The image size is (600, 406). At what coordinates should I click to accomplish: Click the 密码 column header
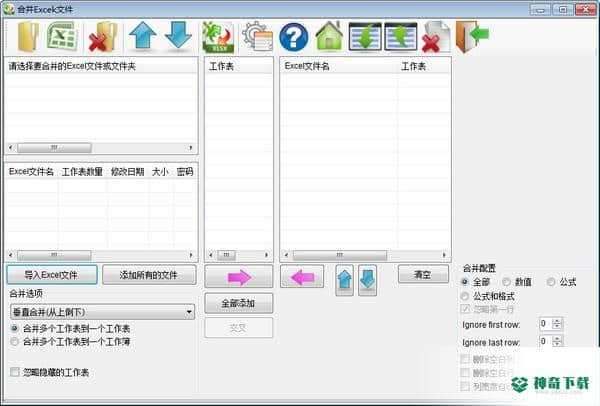185,172
